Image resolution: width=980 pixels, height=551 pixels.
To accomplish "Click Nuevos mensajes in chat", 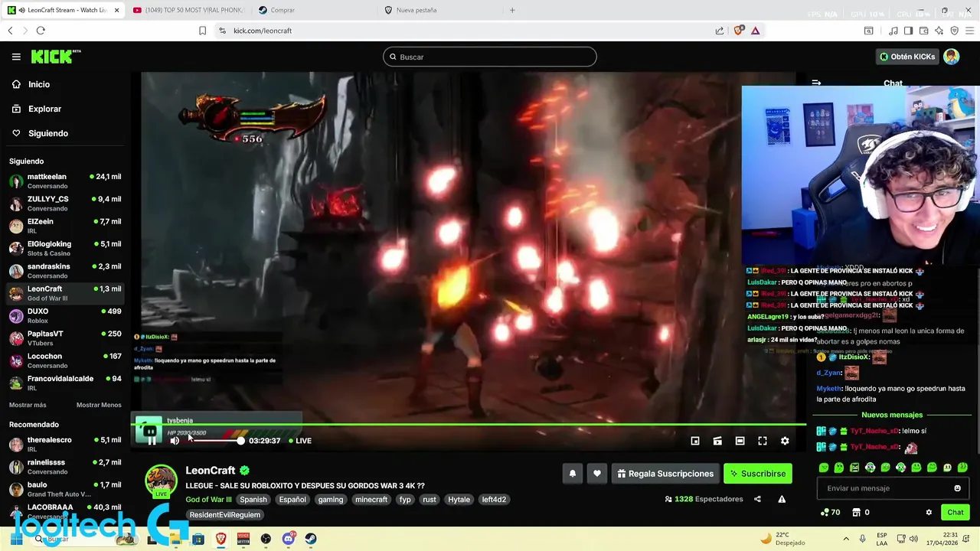I will point(892,415).
